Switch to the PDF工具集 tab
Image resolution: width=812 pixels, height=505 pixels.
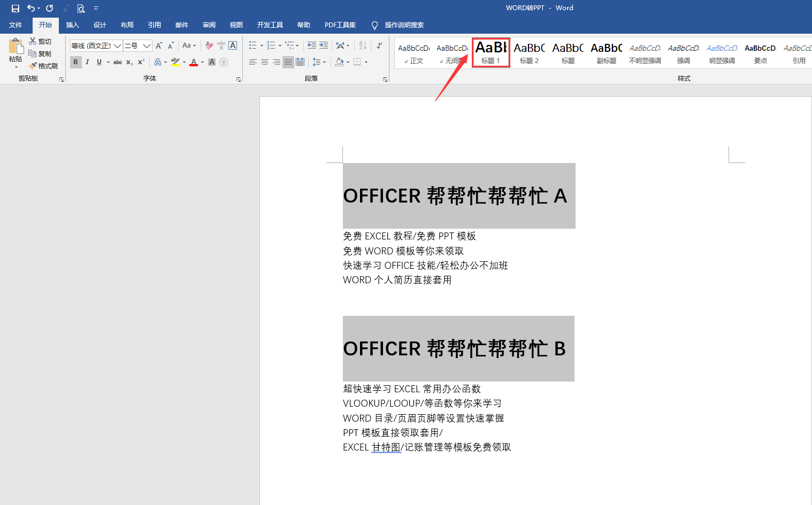click(340, 25)
